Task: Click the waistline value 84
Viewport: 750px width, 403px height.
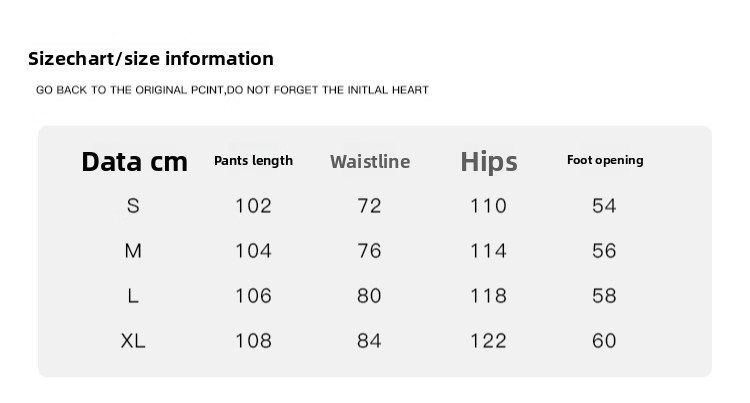Action: (x=370, y=341)
